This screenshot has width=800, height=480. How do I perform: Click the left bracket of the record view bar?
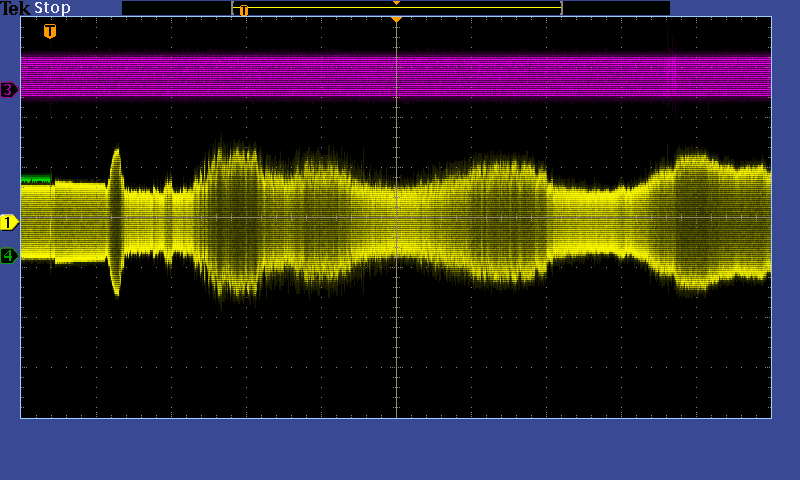click(233, 8)
